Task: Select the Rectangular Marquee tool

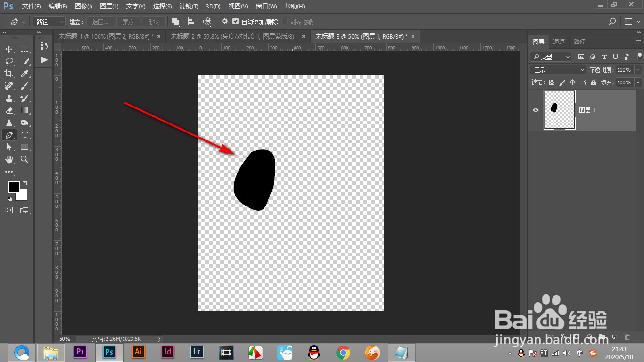Action: (25, 49)
